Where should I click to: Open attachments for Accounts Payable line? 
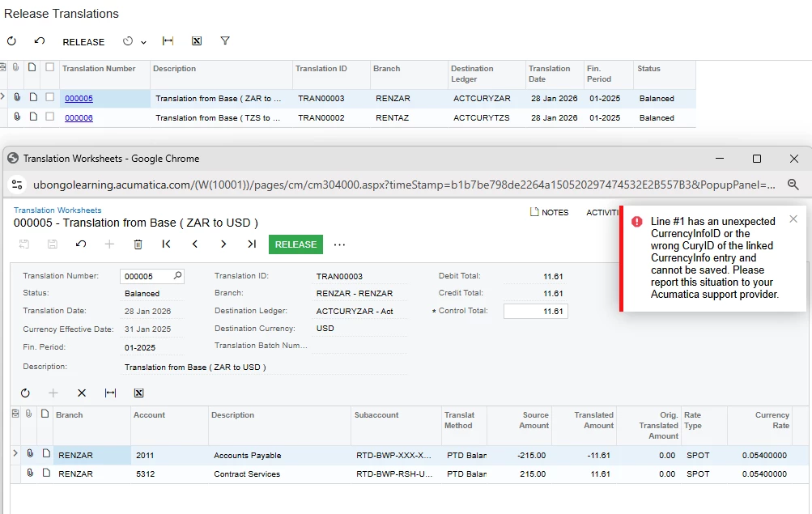(x=30, y=453)
